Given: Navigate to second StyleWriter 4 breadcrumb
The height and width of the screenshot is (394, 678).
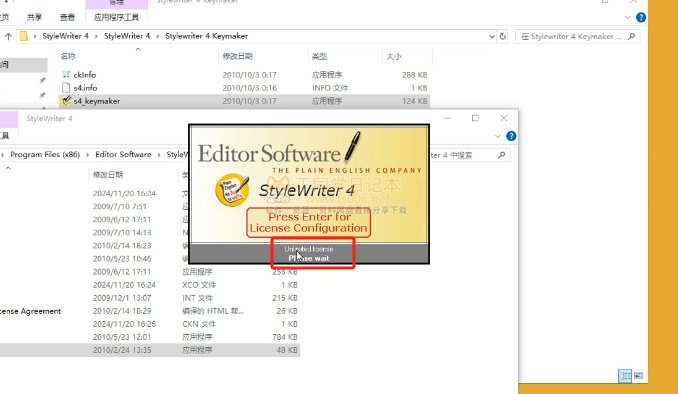Looking at the screenshot, I should point(127,36).
